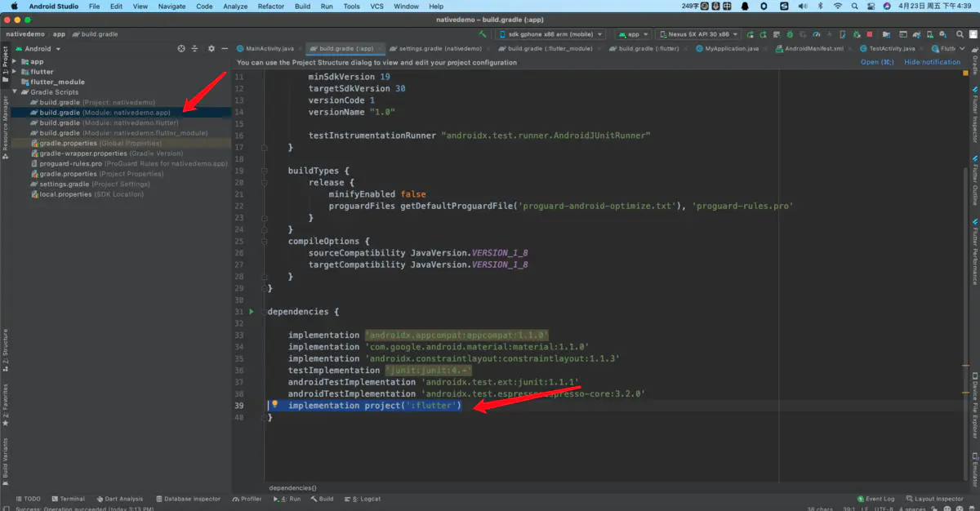980x511 pixels.
Task: Click the run arrow beside dependencies line
Action: pyautogui.click(x=252, y=312)
